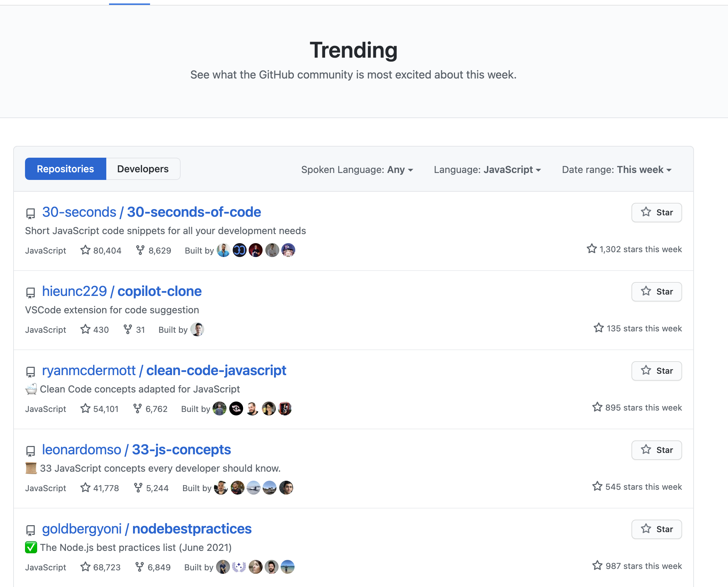
Task: Open the Spoken Language: Any dropdown
Action: [357, 170]
